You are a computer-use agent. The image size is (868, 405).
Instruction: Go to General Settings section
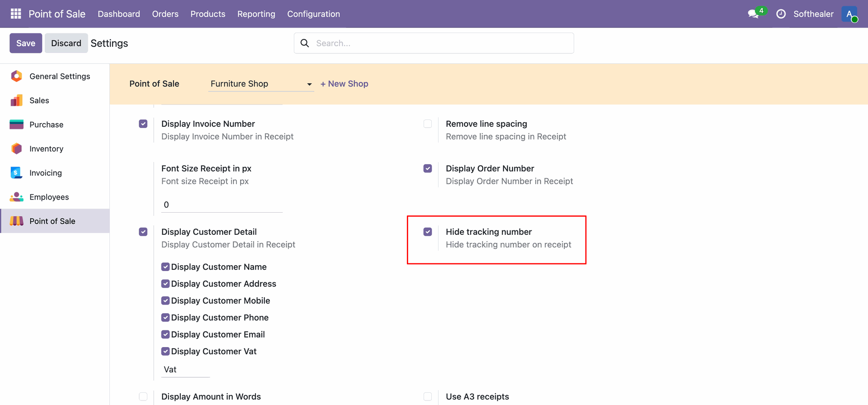55,76
